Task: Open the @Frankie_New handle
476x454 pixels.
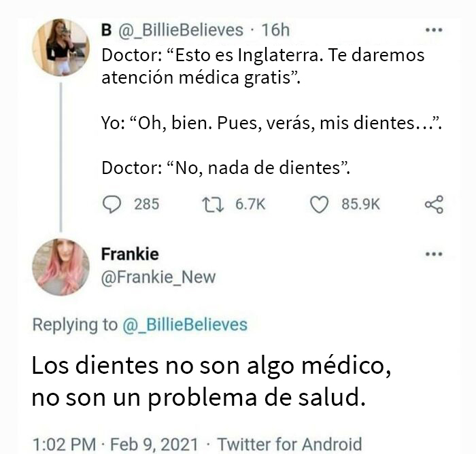Action: (x=158, y=277)
